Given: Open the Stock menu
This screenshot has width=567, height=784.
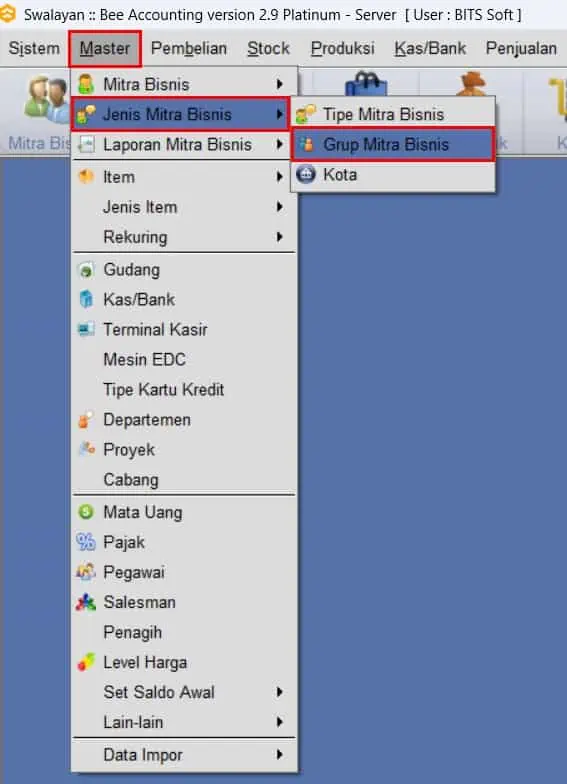Looking at the screenshot, I should click(268, 48).
